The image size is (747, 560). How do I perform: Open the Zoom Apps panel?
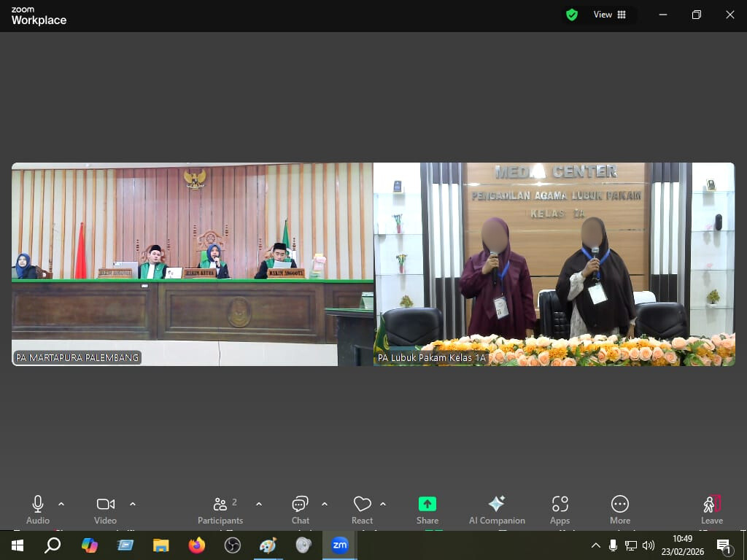tap(560, 509)
